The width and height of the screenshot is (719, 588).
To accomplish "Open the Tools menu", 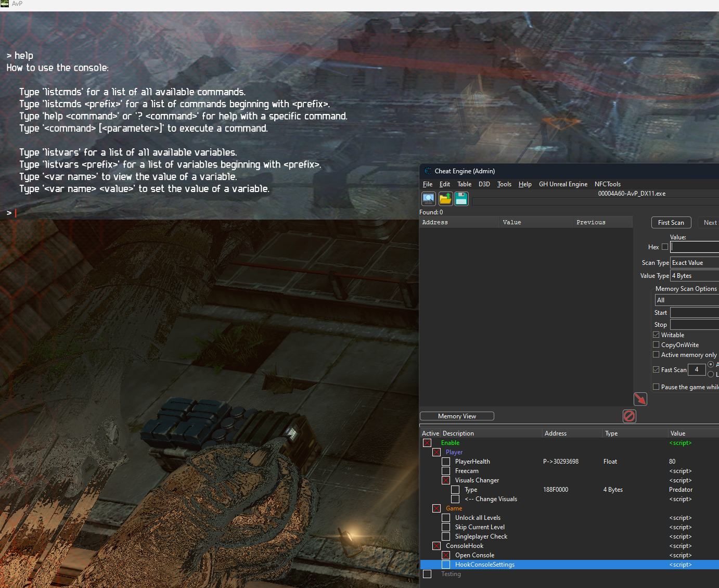I will (504, 184).
